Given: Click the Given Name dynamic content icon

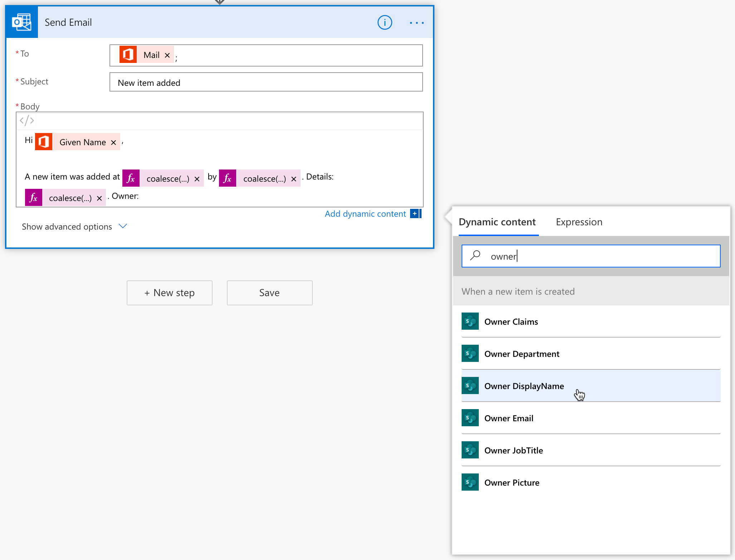Looking at the screenshot, I should point(44,142).
